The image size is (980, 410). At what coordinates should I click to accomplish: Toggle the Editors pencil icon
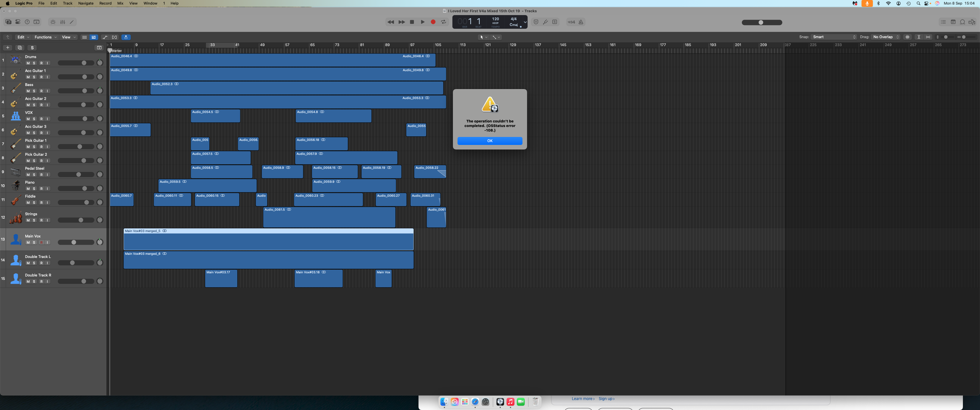point(72,22)
